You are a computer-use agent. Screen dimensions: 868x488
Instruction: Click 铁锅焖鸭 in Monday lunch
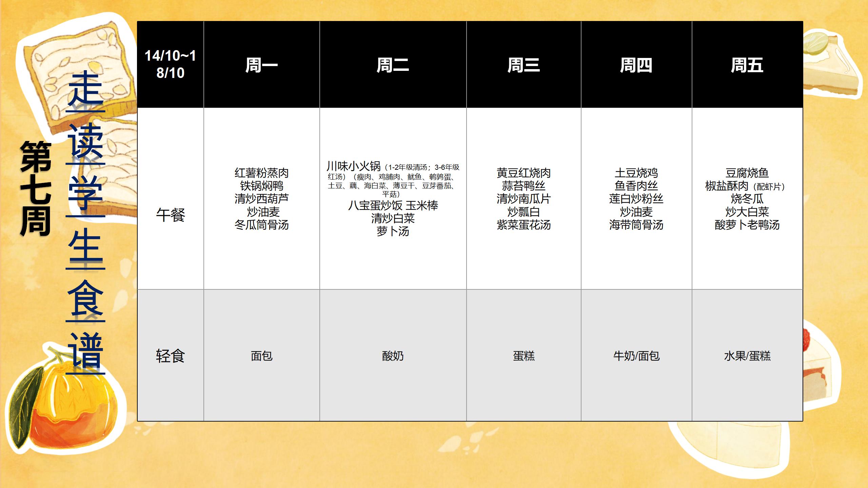tap(261, 186)
